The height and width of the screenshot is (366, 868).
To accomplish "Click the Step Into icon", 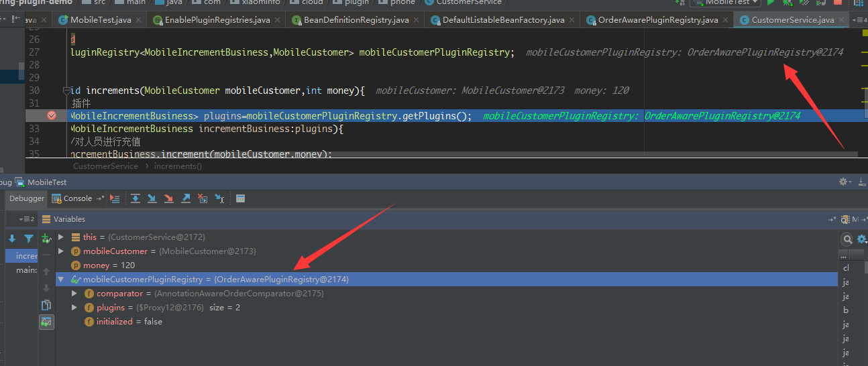I will point(152,198).
